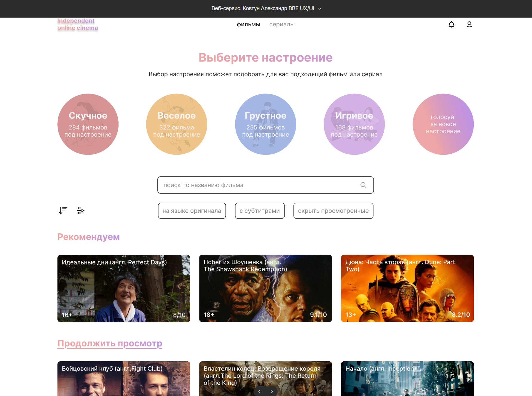Click the 9.1/10 rating text
Image resolution: width=532 pixels, height=396 pixels.
click(319, 315)
